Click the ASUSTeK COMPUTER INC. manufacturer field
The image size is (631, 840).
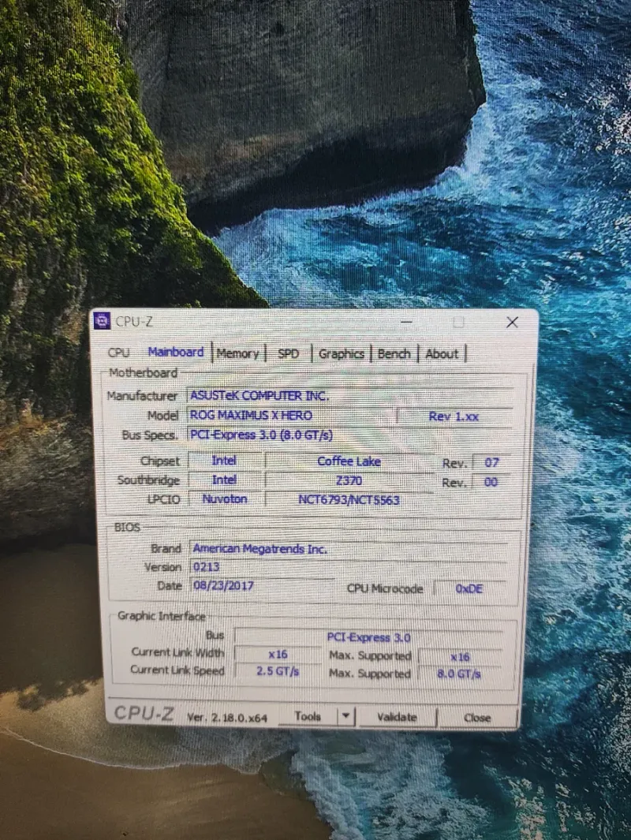point(349,395)
